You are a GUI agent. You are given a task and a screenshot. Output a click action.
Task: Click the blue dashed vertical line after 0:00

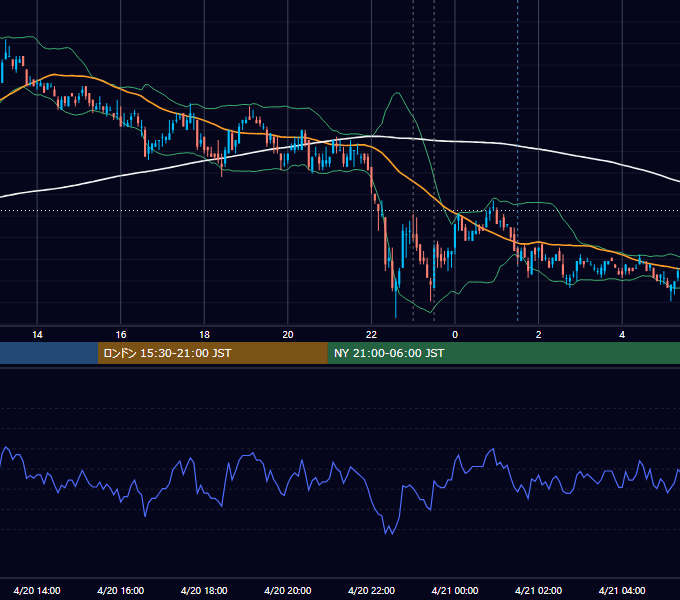click(x=518, y=160)
